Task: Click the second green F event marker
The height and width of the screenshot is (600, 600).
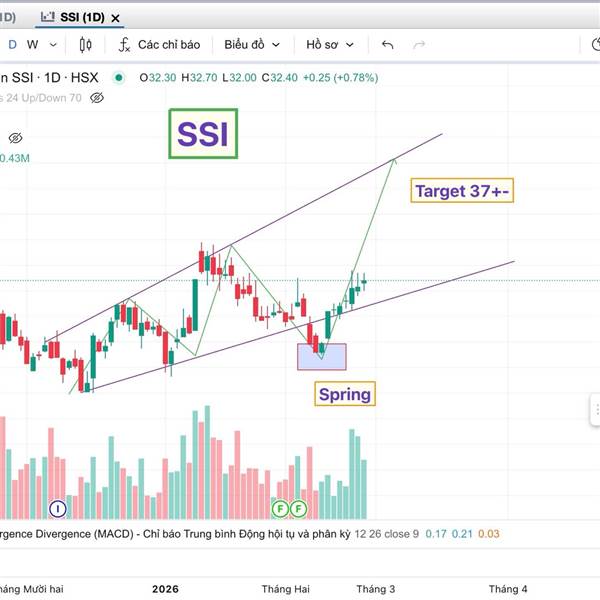Action: (x=298, y=509)
